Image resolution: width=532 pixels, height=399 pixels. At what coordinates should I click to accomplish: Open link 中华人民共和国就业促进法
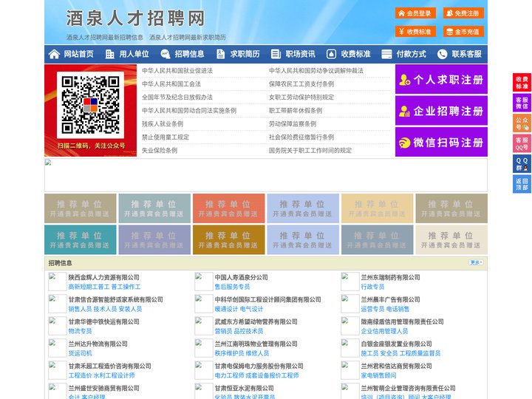(x=177, y=71)
